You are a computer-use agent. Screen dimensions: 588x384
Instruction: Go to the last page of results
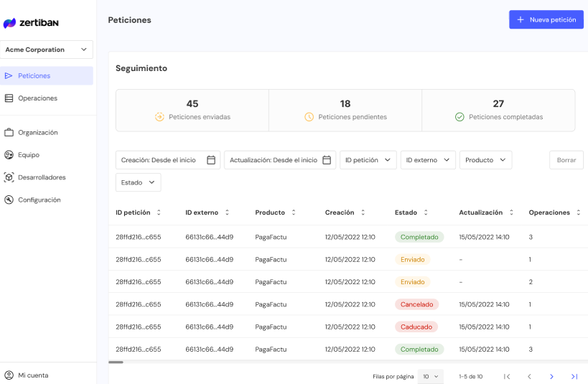pyautogui.click(x=574, y=376)
